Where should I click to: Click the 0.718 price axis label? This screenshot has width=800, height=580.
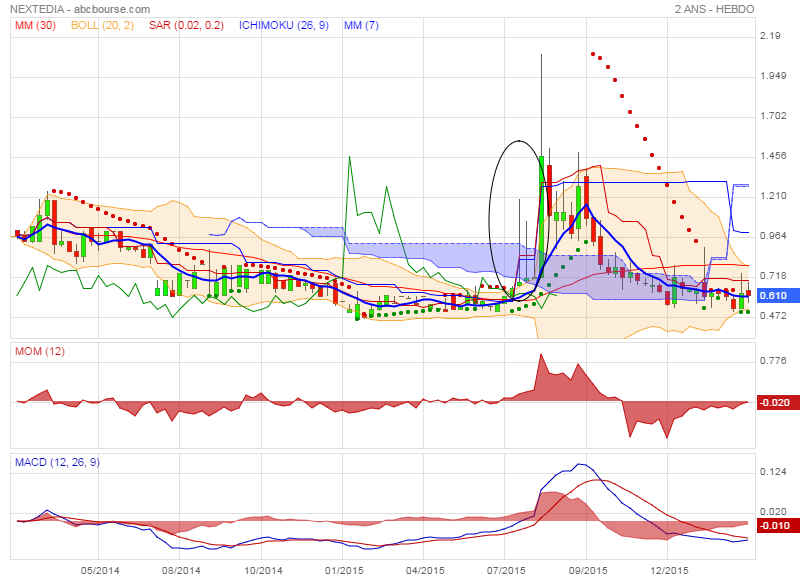773,276
